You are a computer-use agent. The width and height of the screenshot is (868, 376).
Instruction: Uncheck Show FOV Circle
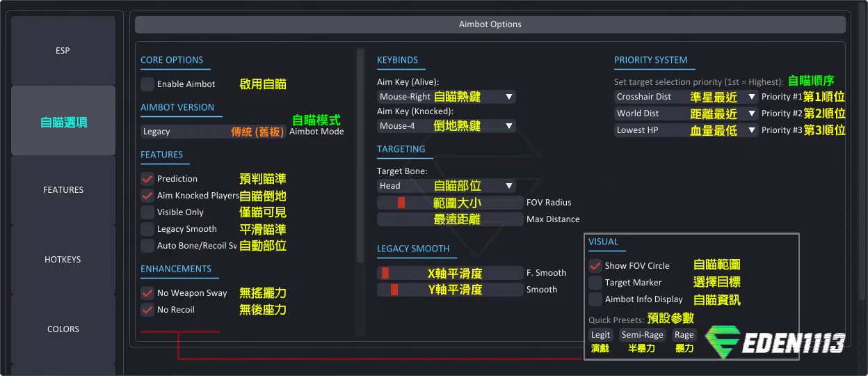coord(595,266)
